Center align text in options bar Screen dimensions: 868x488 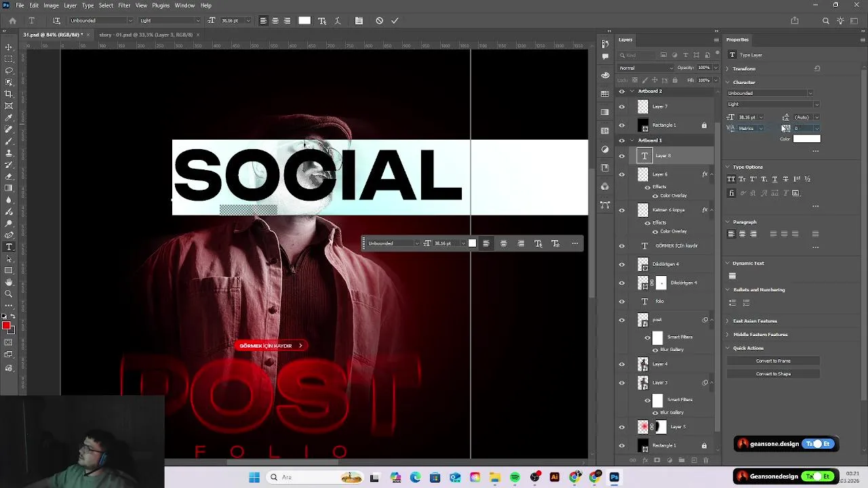(x=275, y=20)
